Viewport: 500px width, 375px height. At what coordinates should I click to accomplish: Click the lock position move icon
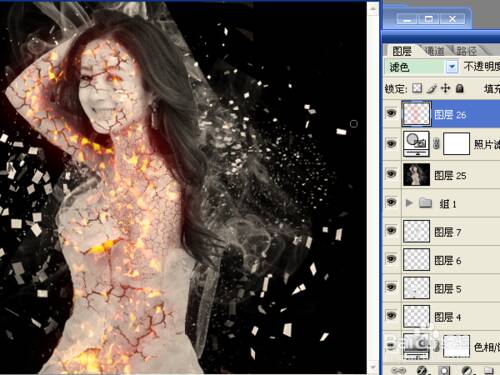coord(445,88)
